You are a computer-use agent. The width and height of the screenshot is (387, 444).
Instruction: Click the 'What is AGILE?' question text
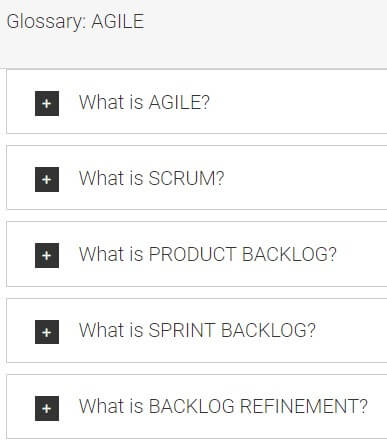pyautogui.click(x=144, y=102)
